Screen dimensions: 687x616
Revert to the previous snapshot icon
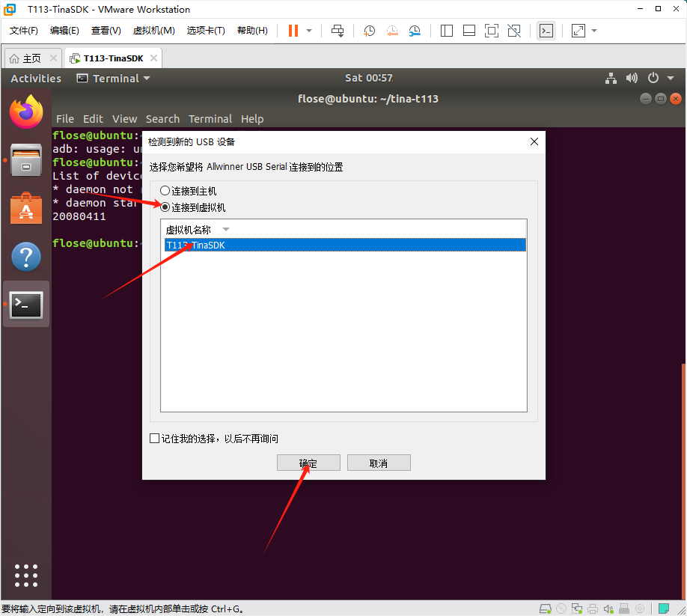(x=392, y=31)
